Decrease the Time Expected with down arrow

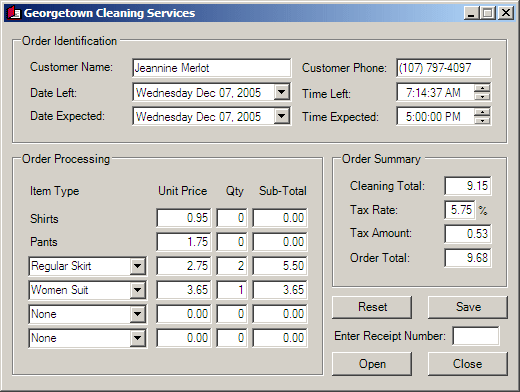pyautogui.click(x=482, y=120)
